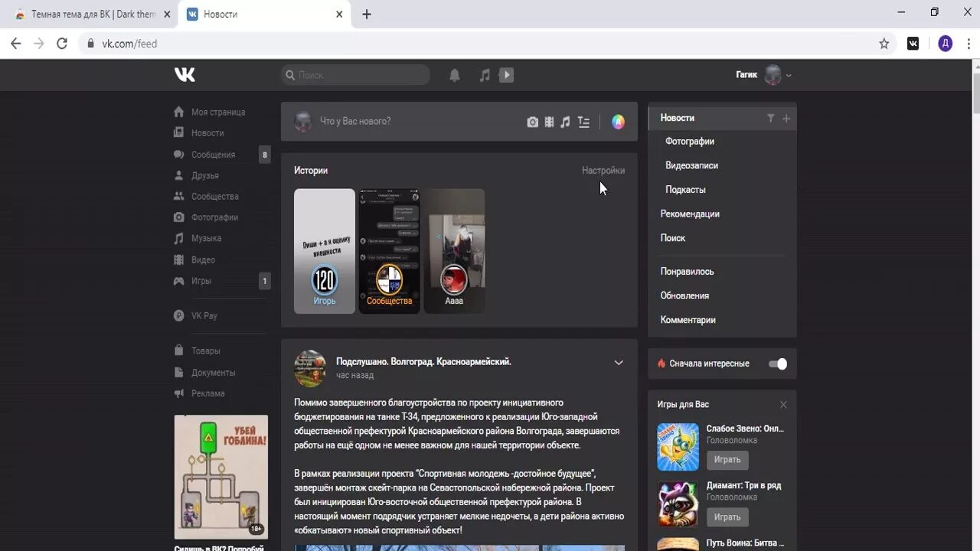
Task: Play 'Слабое Звено' game with Играть button
Action: pyautogui.click(x=727, y=460)
